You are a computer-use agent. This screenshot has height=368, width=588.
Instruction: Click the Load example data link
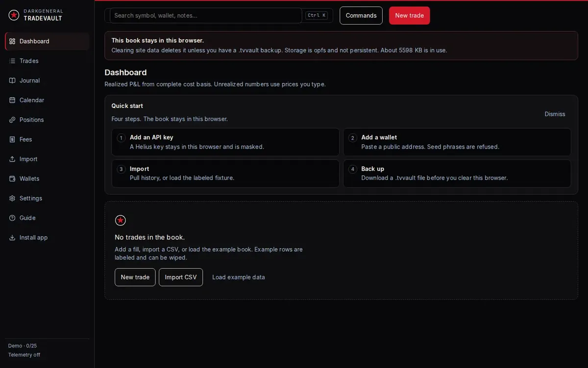pos(239,277)
